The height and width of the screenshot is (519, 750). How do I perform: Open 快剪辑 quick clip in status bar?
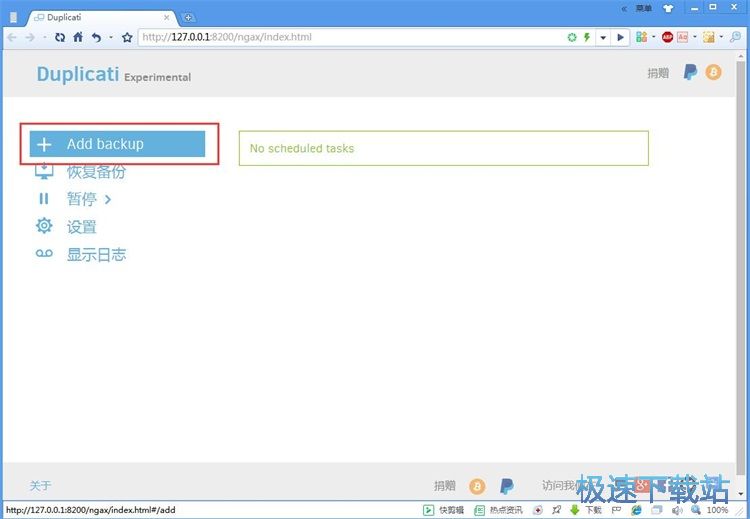click(444, 510)
